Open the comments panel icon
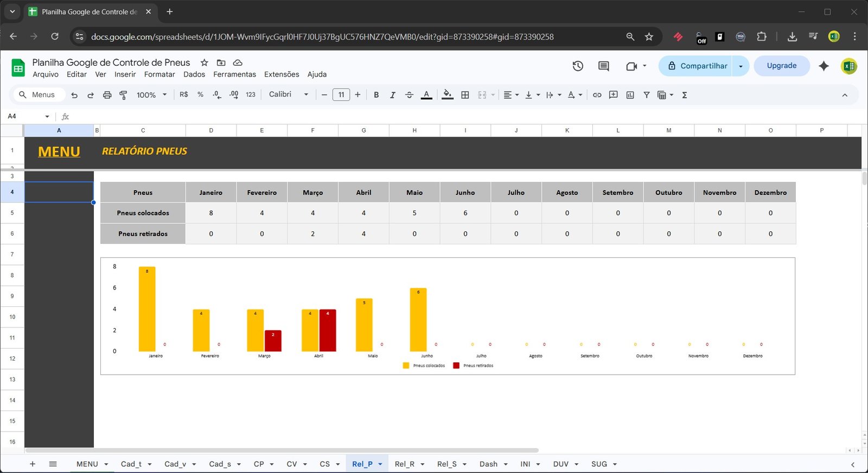 coord(603,66)
